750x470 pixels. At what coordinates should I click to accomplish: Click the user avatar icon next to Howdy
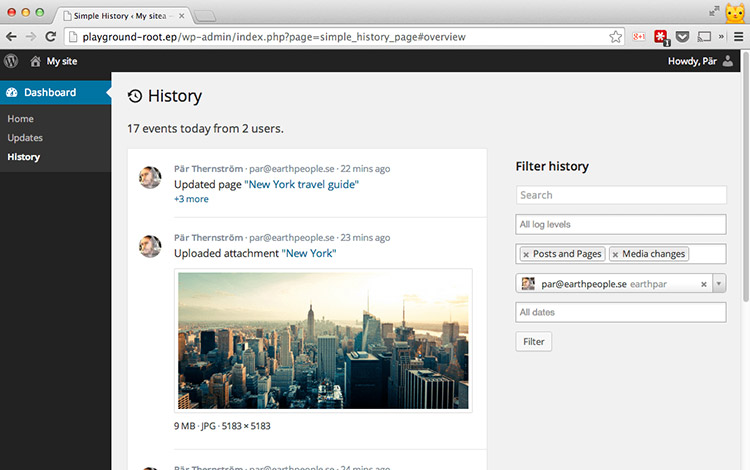tap(728, 61)
